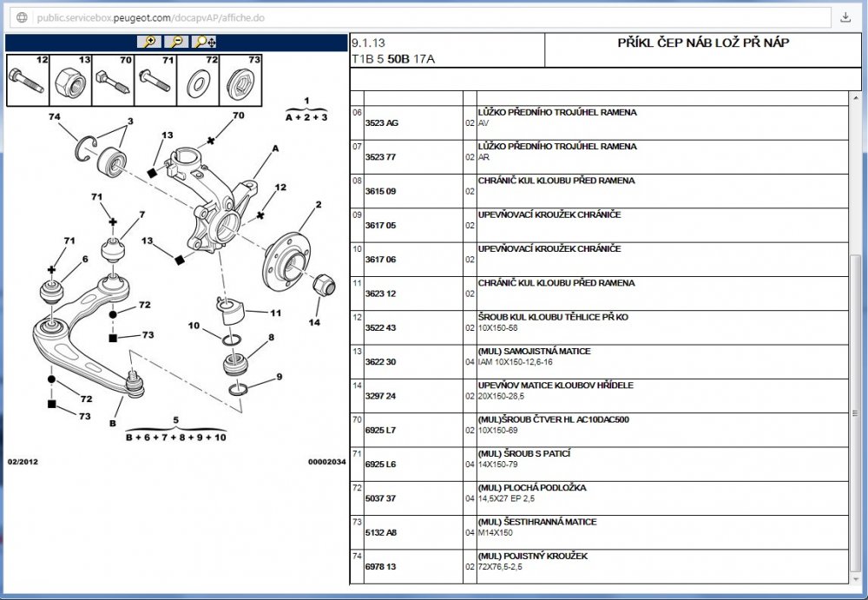Click label 8 near ball joint boot
The width and height of the screenshot is (868, 600).
tap(271, 338)
